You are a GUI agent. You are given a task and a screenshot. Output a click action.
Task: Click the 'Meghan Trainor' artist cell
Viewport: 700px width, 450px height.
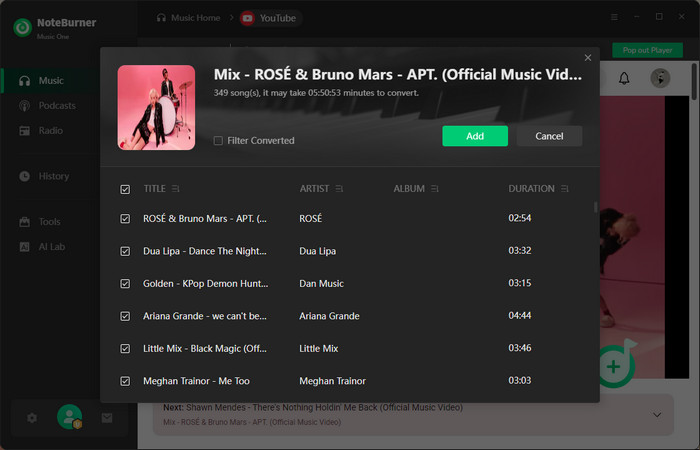coord(333,381)
